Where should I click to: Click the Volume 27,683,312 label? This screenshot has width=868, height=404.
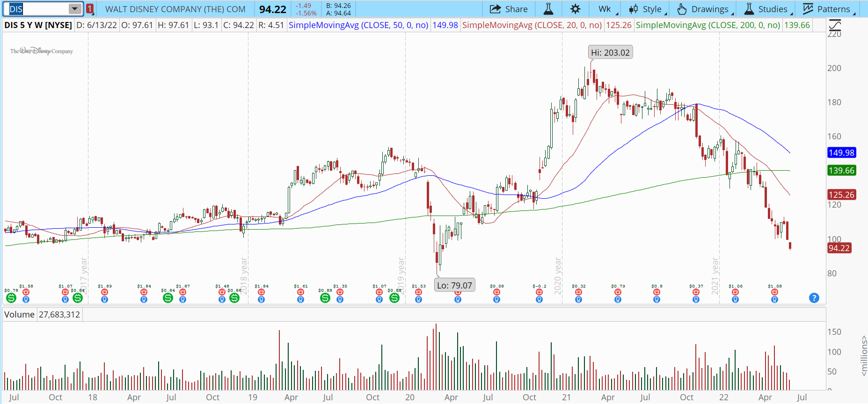(43, 315)
